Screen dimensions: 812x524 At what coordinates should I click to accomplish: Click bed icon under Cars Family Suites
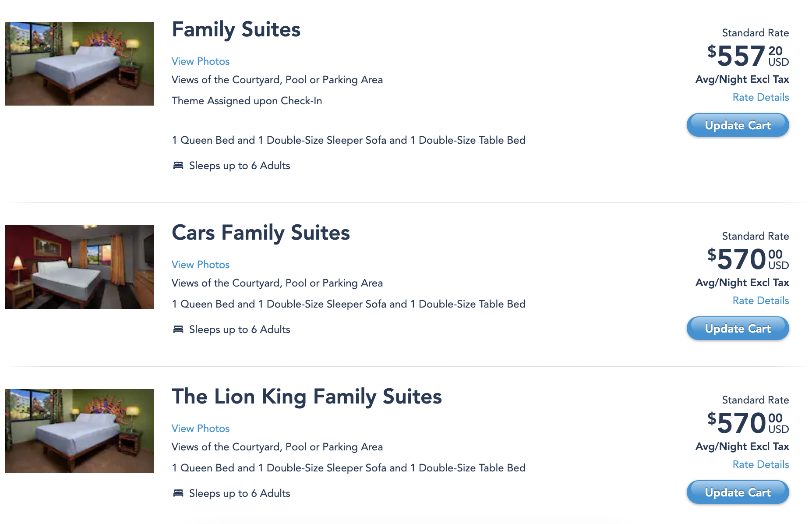(x=178, y=329)
